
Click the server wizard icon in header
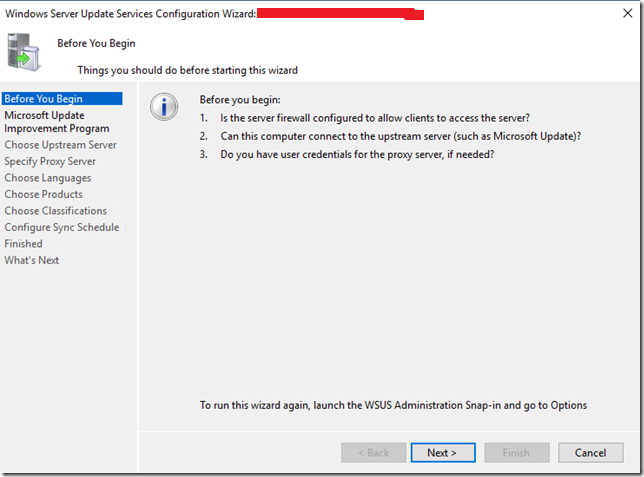point(23,52)
